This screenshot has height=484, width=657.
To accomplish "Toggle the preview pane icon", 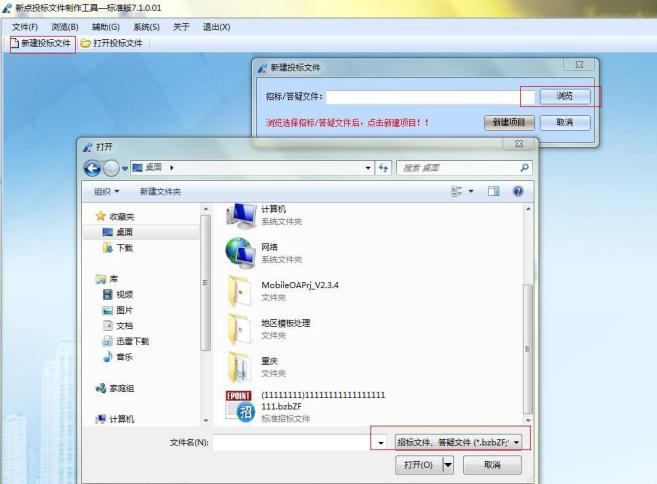I will tap(494, 192).
